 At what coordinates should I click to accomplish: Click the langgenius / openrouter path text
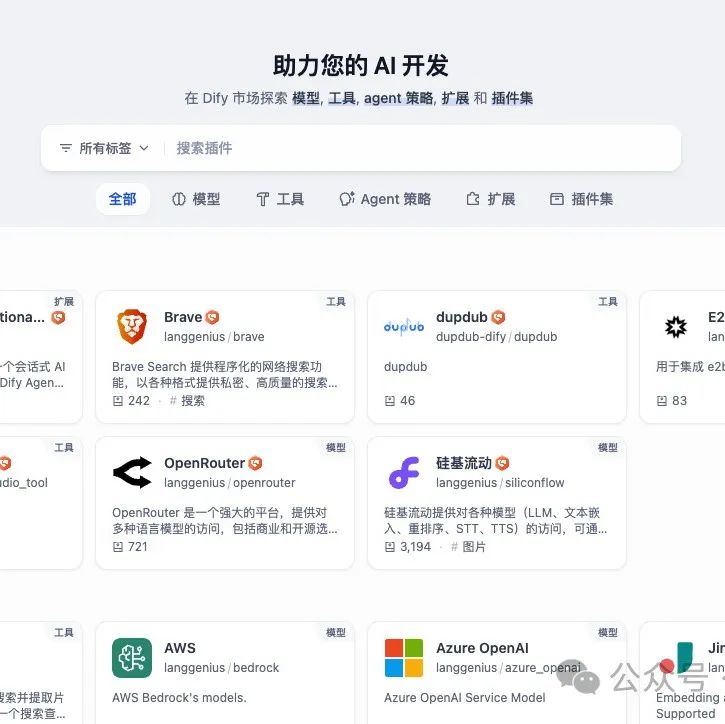pyautogui.click(x=229, y=483)
